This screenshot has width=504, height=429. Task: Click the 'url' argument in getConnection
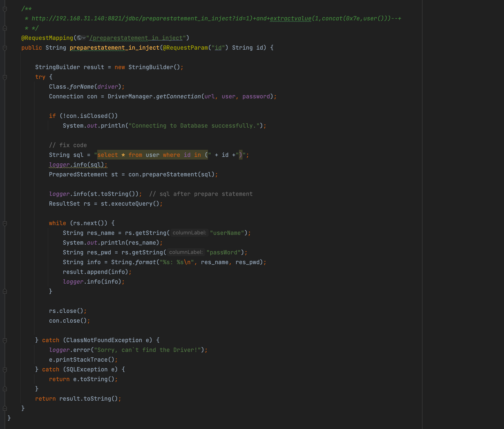coord(209,97)
